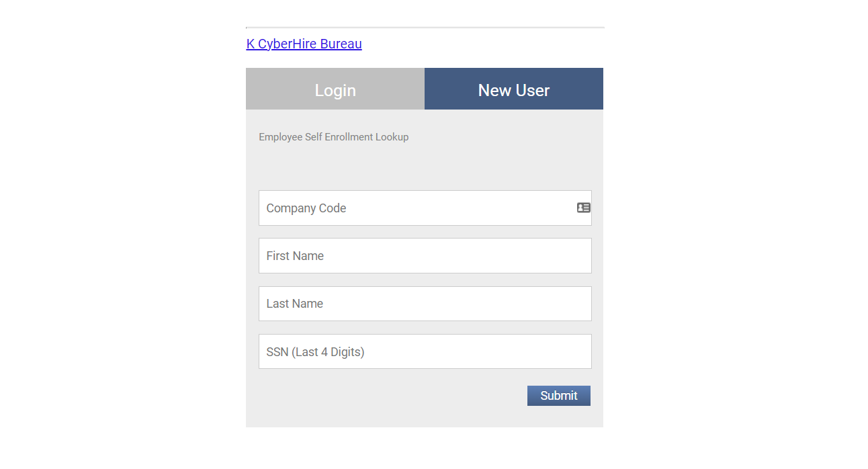The image size is (868, 469).
Task: Click the contact card icon in Company Code field
Action: (583, 208)
